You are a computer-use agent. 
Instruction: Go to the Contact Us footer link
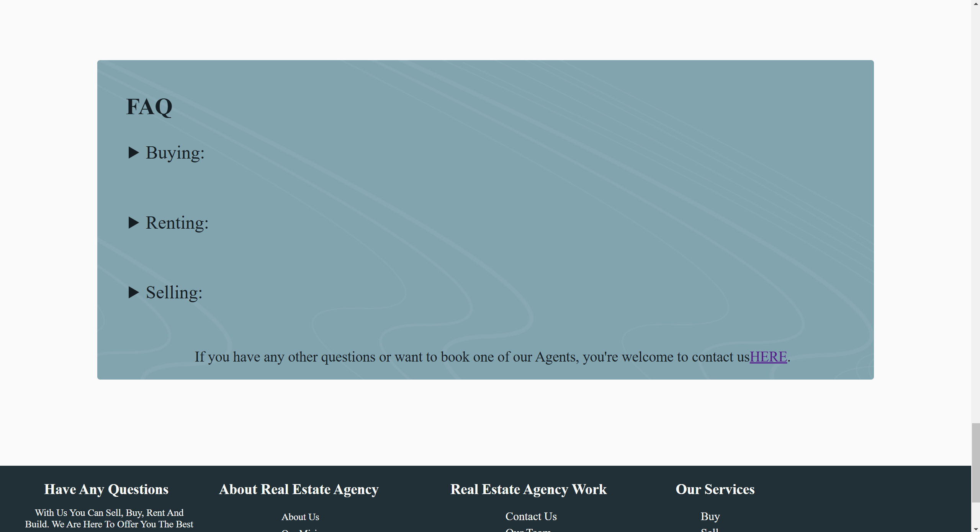[531, 516]
